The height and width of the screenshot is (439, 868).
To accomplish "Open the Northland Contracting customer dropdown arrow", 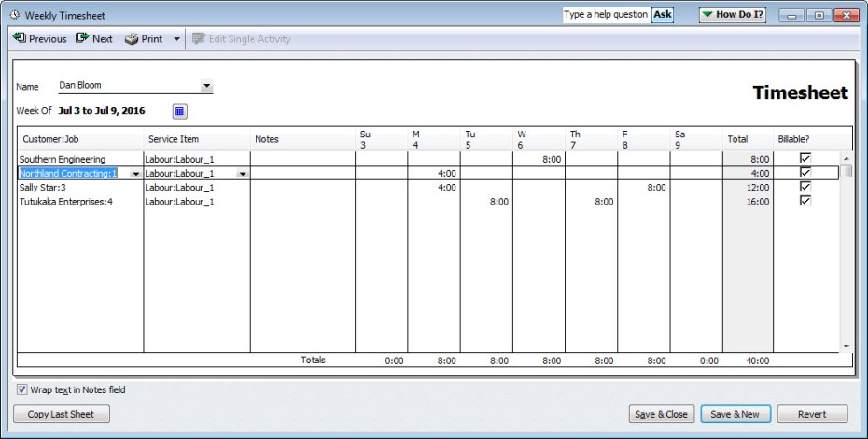I will [x=136, y=174].
